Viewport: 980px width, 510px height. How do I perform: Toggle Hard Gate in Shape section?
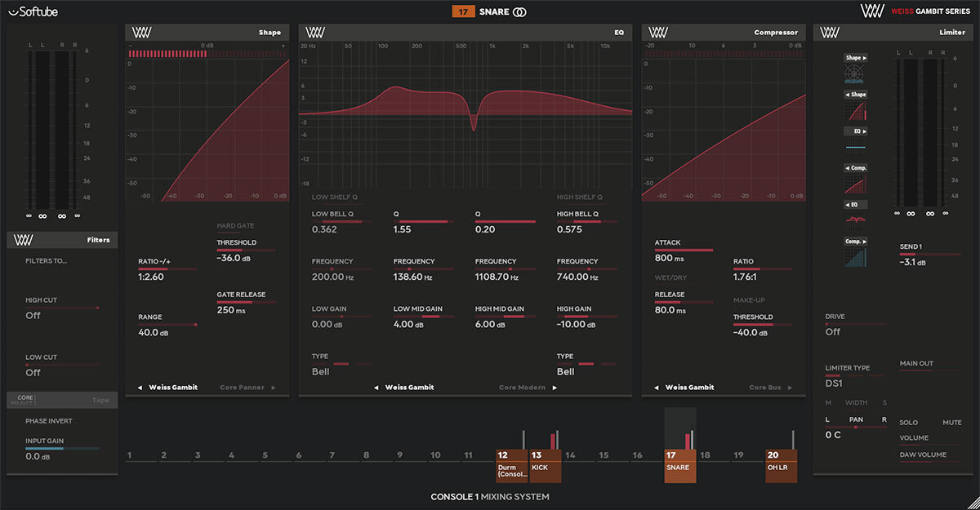click(234, 226)
